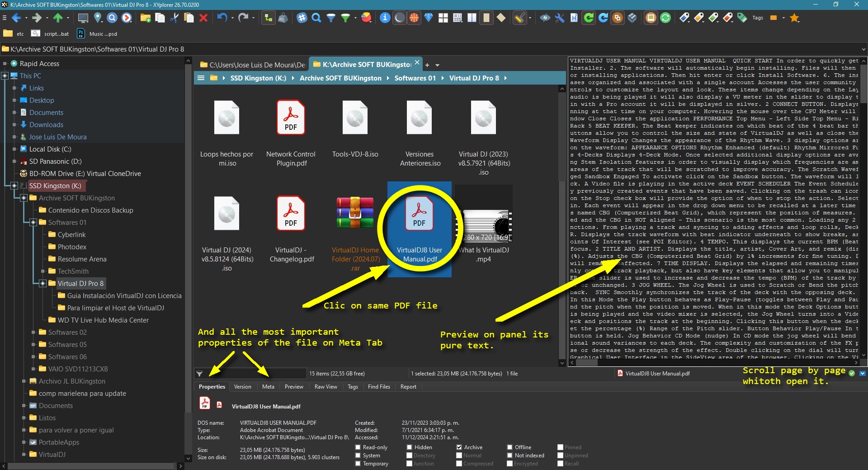
Task: Open the address bar history dropdown arrow
Action: (x=863, y=49)
